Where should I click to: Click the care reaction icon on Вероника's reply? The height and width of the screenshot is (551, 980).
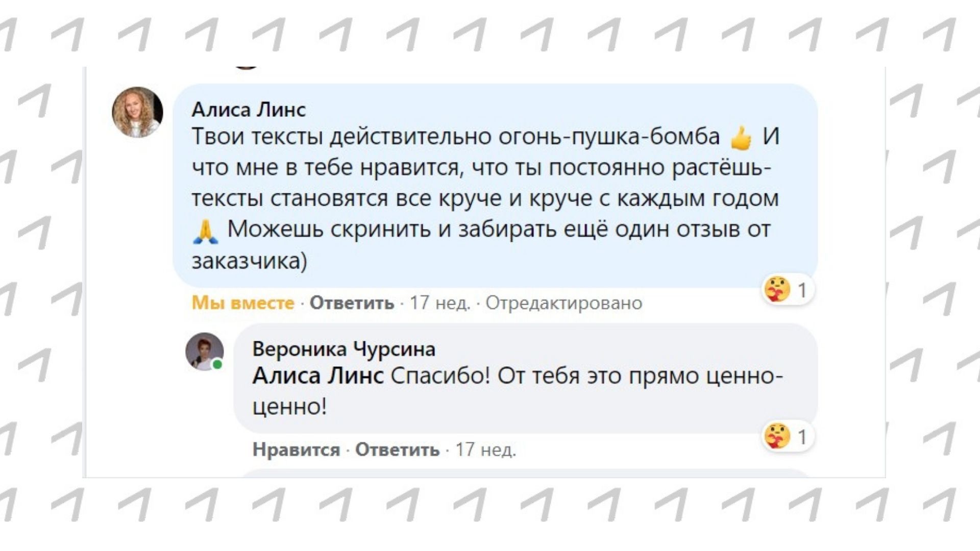click(x=777, y=437)
